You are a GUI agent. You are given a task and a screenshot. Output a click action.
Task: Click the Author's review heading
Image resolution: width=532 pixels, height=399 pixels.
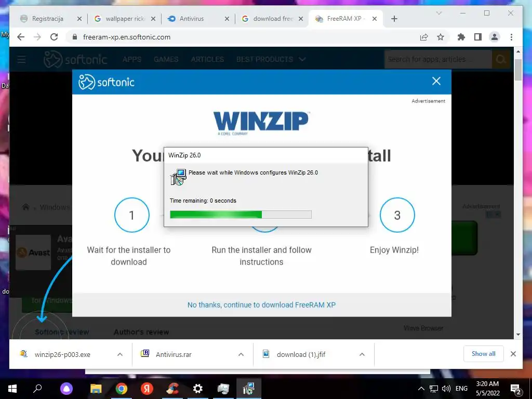pyautogui.click(x=141, y=332)
